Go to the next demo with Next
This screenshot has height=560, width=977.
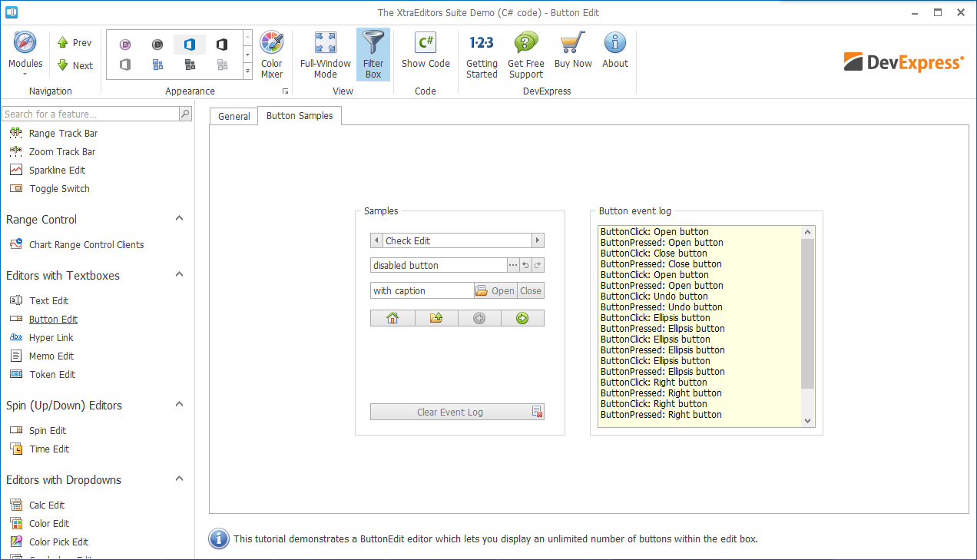(75, 65)
